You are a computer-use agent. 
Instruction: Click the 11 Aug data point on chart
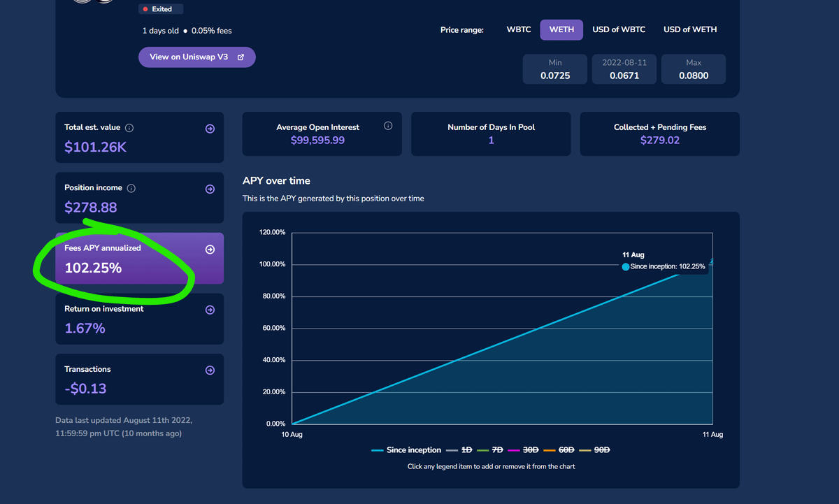coord(711,261)
